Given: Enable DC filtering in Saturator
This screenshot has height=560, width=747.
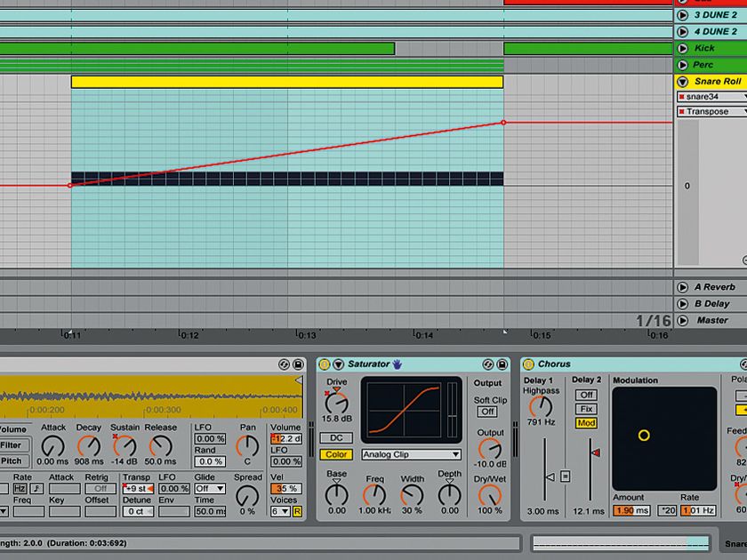Looking at the screenshot, I should pos(337,437).
